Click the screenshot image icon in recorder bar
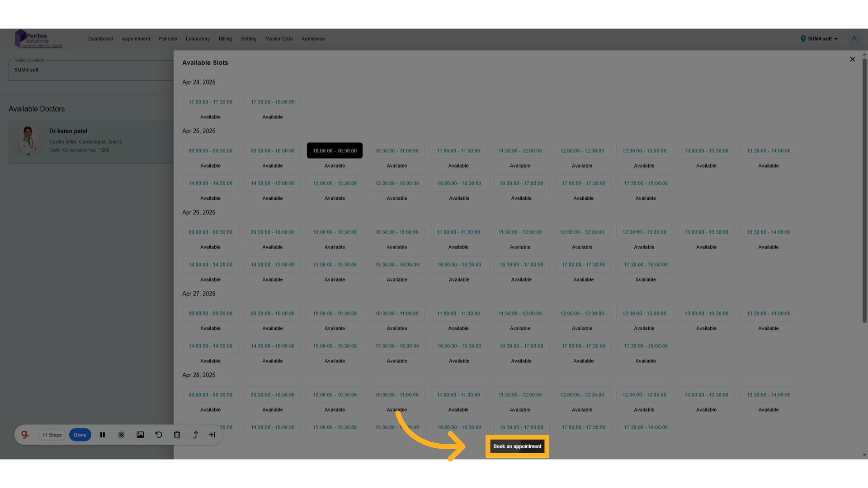 click(x=140, y=435)
